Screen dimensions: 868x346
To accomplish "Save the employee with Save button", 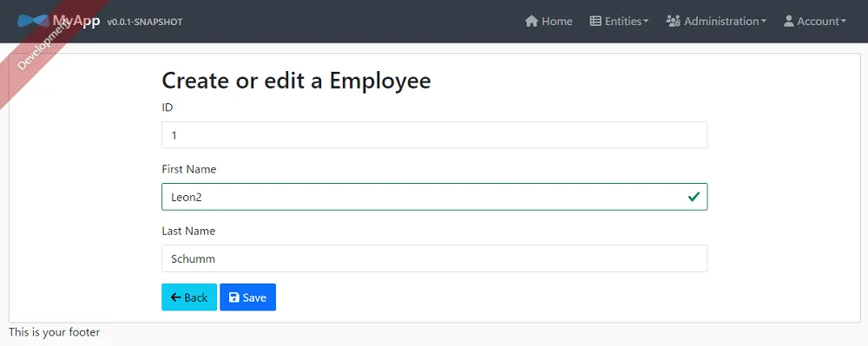I will pos(247,297).
